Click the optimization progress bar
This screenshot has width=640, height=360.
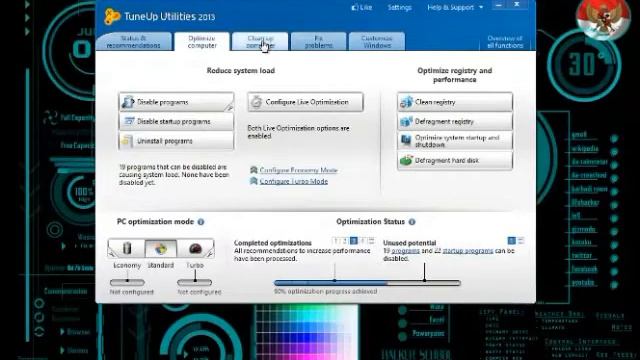(367, 282)
